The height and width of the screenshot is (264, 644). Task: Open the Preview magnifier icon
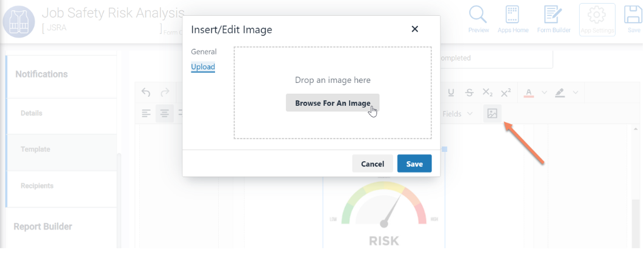tap(479, 19)
